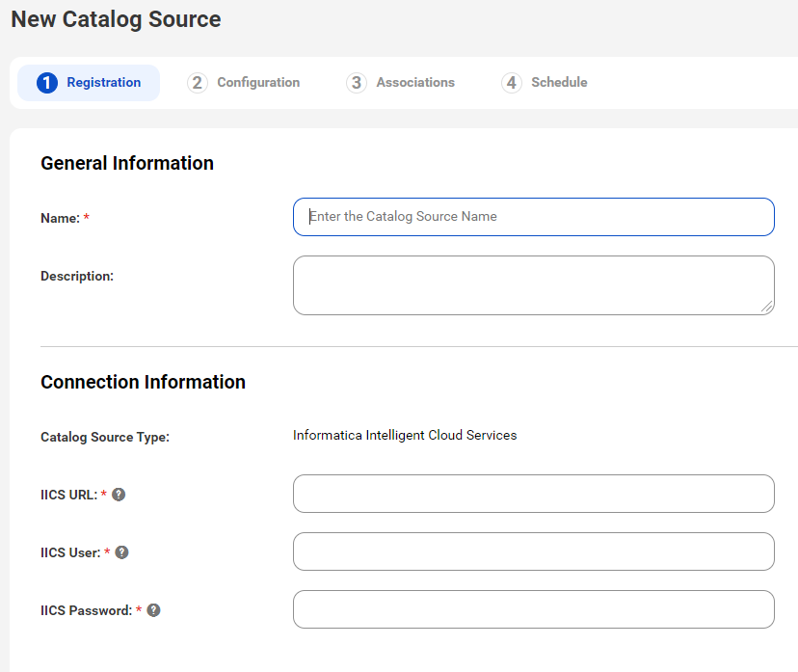The image size is (798, 672).
Task: Click the step 4 circle for Schedule
Action: pyautogui.click(x=512, y=83)
